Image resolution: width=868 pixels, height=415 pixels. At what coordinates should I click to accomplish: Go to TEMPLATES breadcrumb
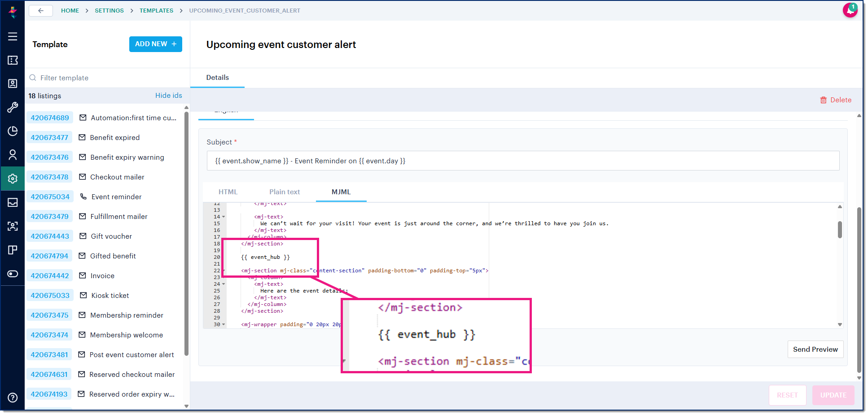[156, 10]
